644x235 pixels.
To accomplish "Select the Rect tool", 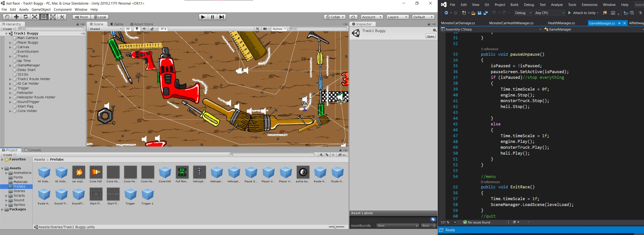I will pyautogui.click(x=43, y=17).
